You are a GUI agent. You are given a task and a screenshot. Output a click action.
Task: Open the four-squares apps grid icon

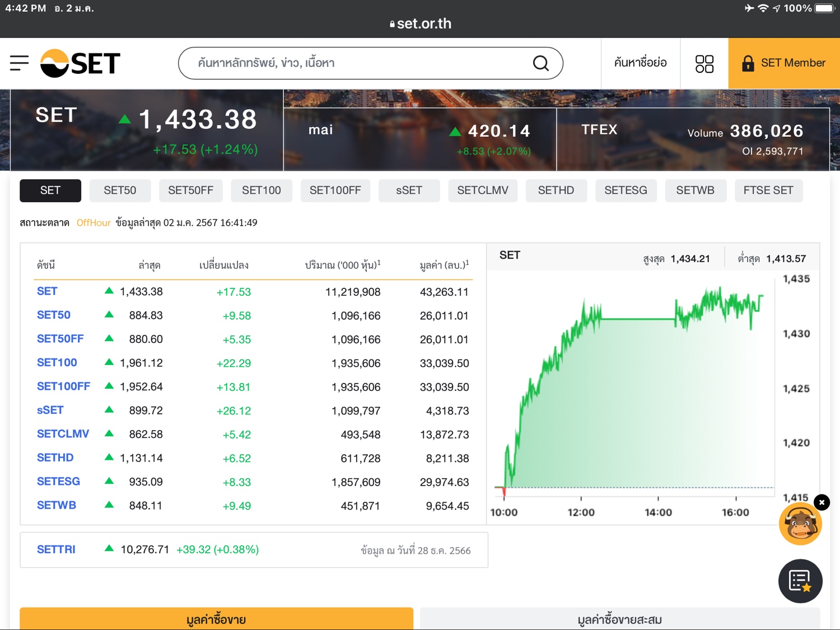(704, 63)
